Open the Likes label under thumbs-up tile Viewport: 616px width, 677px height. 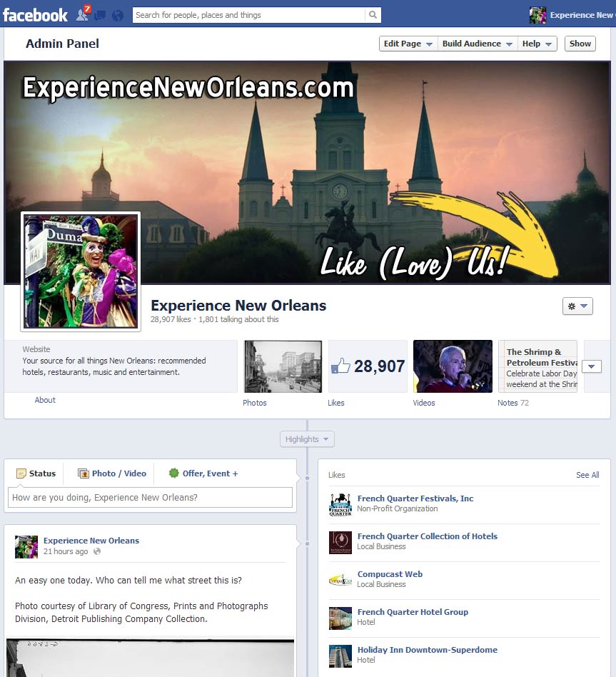click(336, 403)
